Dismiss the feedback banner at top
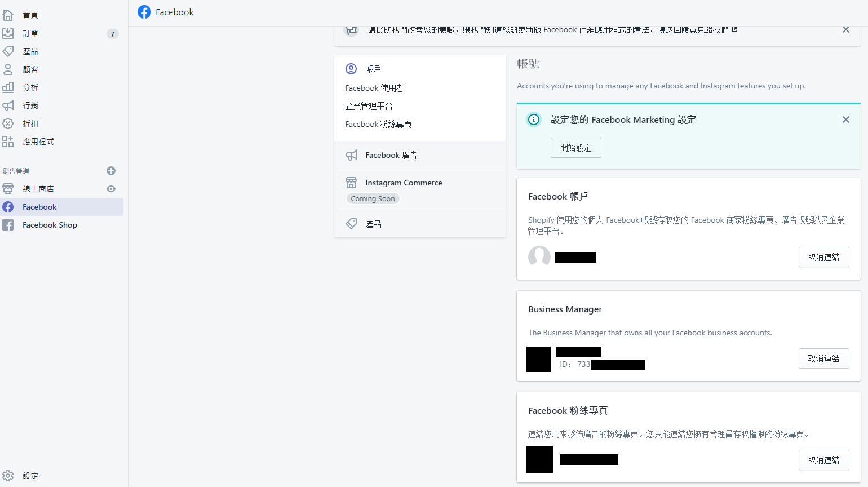This screenshot has width=868, height=487. [846, 30]
